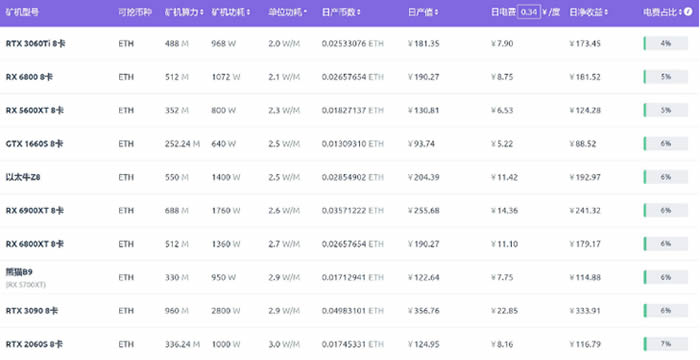Select the 550 M hashrate value

[x=177, y=177]
